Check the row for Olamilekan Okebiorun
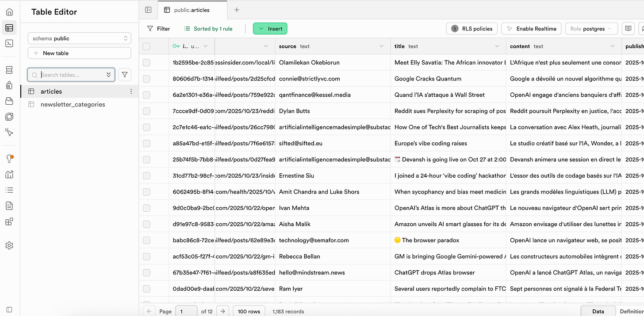This screenshot has width=644, height=316. coord(146,62)
